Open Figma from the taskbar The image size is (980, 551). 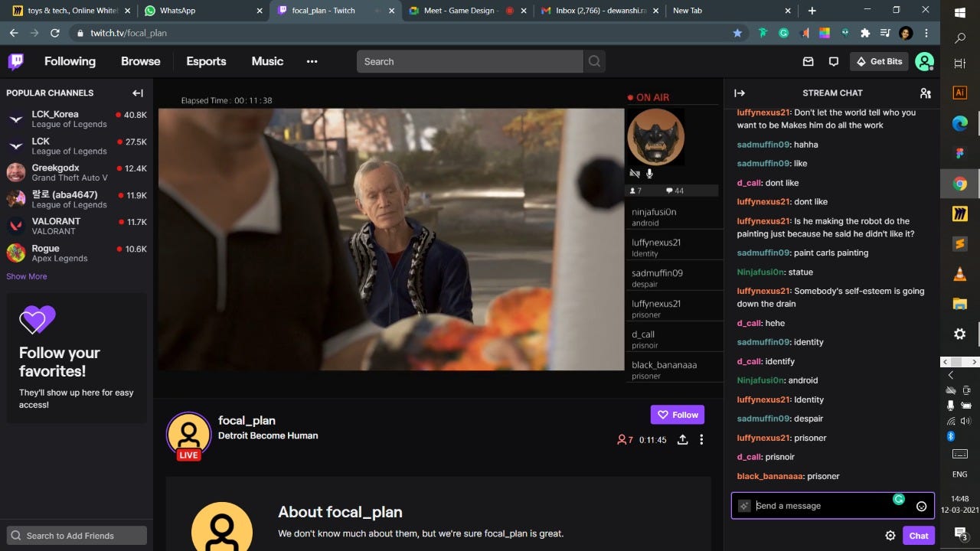pyautogui.click(x=960, y=153)
